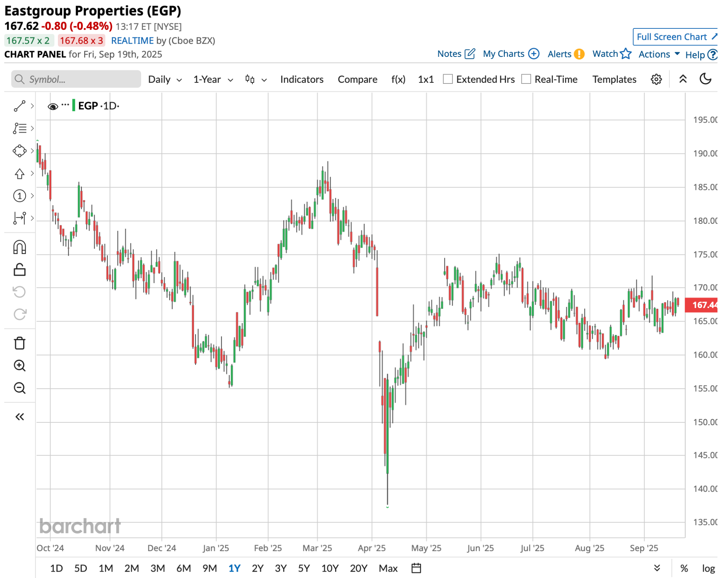Open the Daily frequency dropdown

[x=165, y=79]
